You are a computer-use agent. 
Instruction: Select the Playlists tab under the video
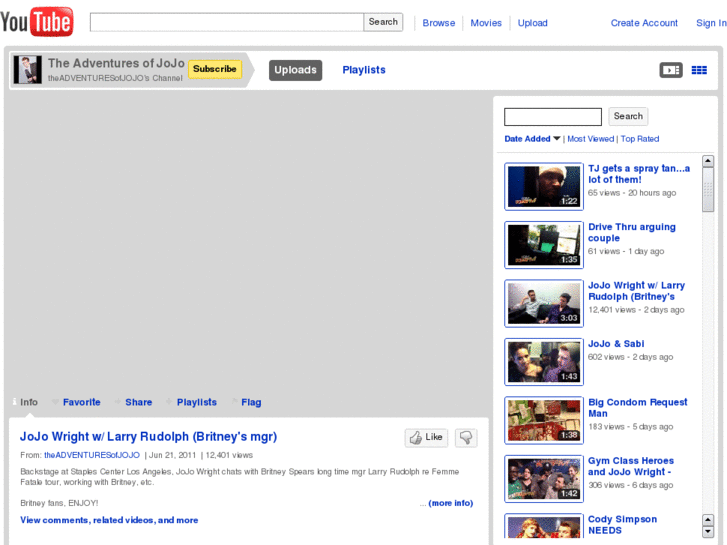191,402
